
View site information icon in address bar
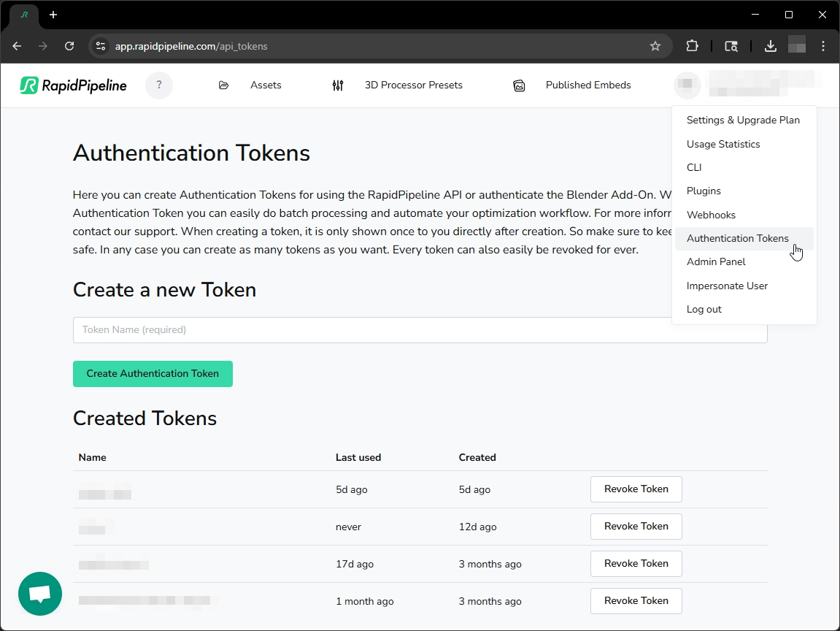click(x=101, y=46)
